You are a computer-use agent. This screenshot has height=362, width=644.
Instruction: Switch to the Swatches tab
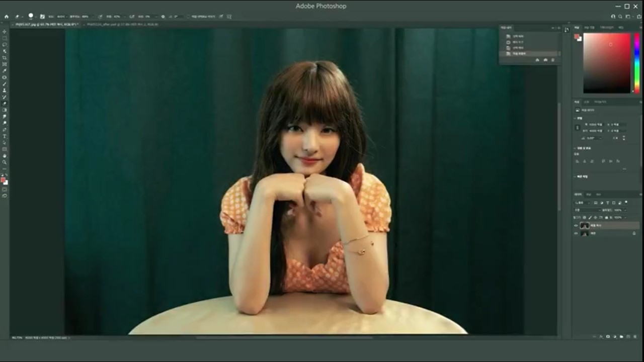pos(589,28)
